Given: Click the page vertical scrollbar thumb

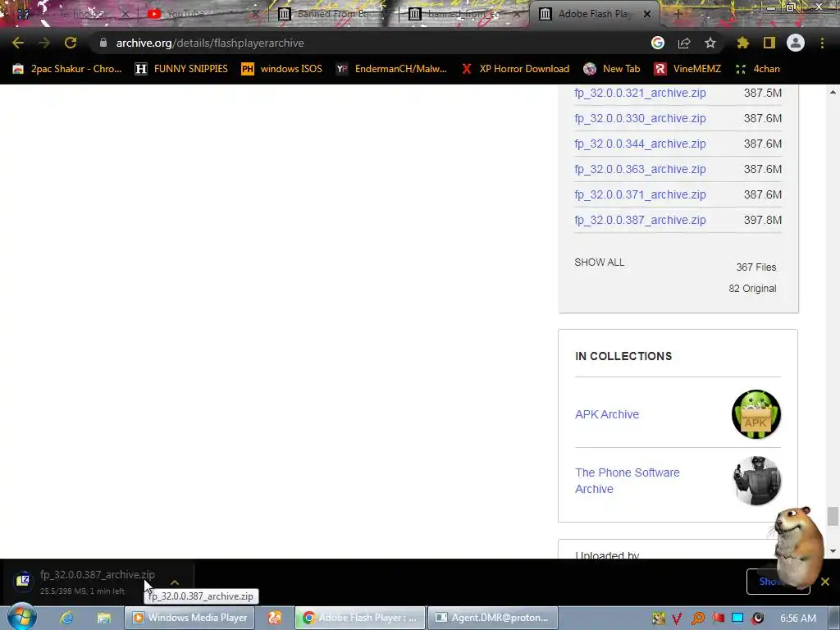Looking at the screenshot, I should coord(832,517).
